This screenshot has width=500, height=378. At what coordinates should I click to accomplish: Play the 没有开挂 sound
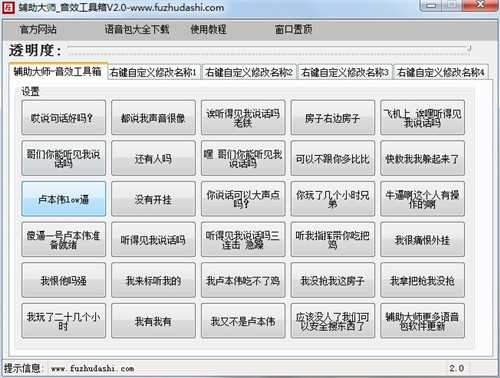[153, 199]
